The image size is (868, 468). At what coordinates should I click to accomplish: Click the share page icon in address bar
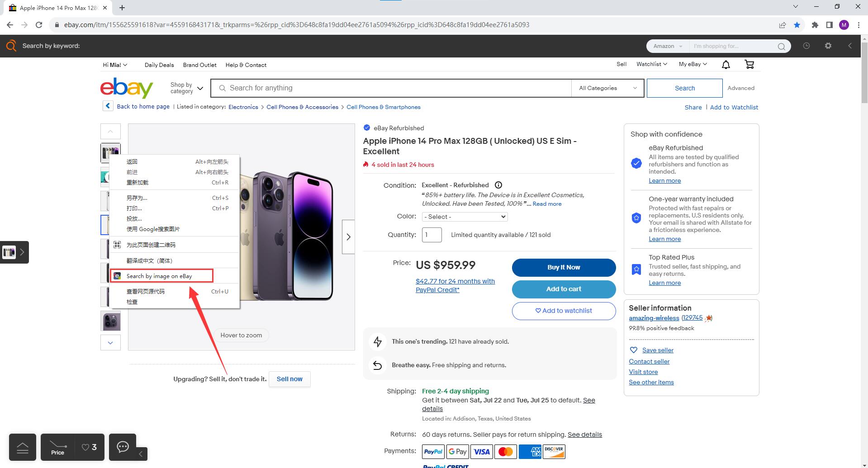point(783,25)
